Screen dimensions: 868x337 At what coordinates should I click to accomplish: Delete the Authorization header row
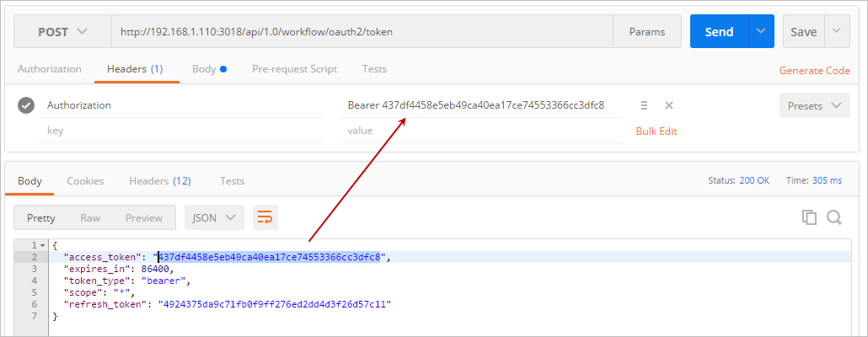[669, 105]
